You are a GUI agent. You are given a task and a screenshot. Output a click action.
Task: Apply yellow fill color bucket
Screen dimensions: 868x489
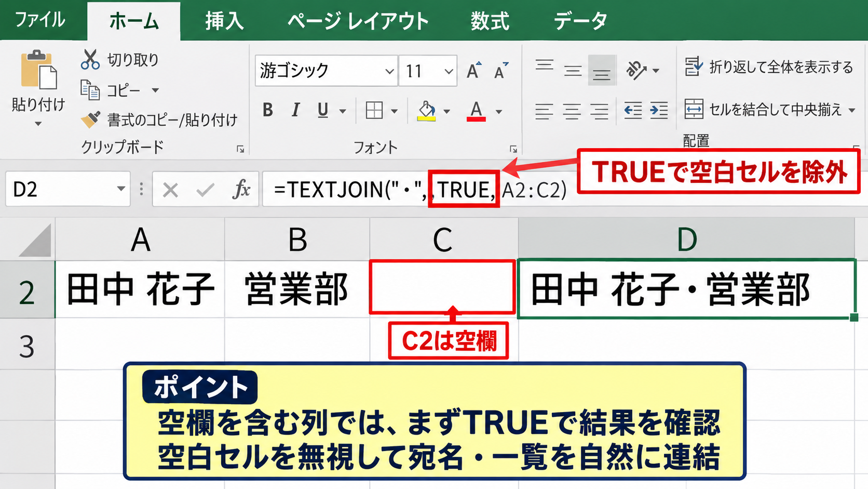(427, 111)
